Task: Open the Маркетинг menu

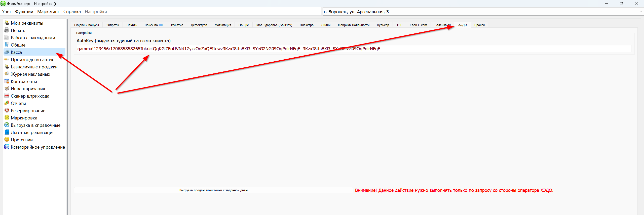Action: point(48,12)
